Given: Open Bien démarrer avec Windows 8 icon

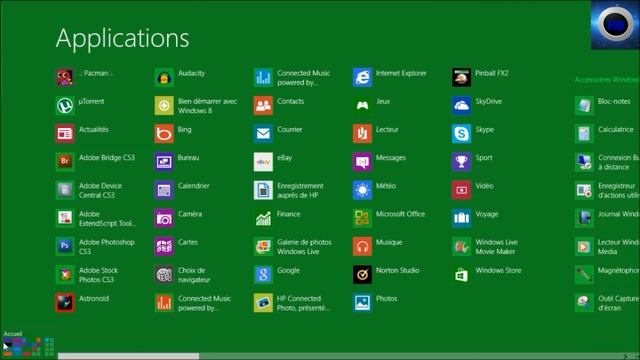Looking at the screenshot, I should tap(164, 105).
